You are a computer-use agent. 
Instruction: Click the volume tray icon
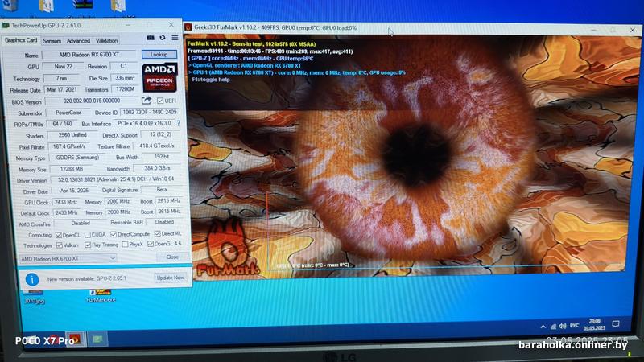point(563,327)
